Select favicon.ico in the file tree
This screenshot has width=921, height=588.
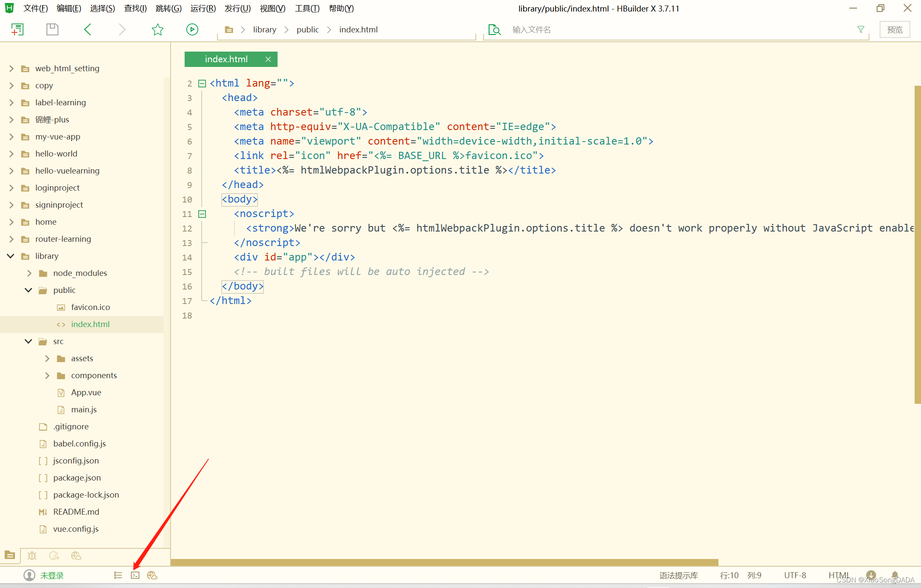point(90,307)
